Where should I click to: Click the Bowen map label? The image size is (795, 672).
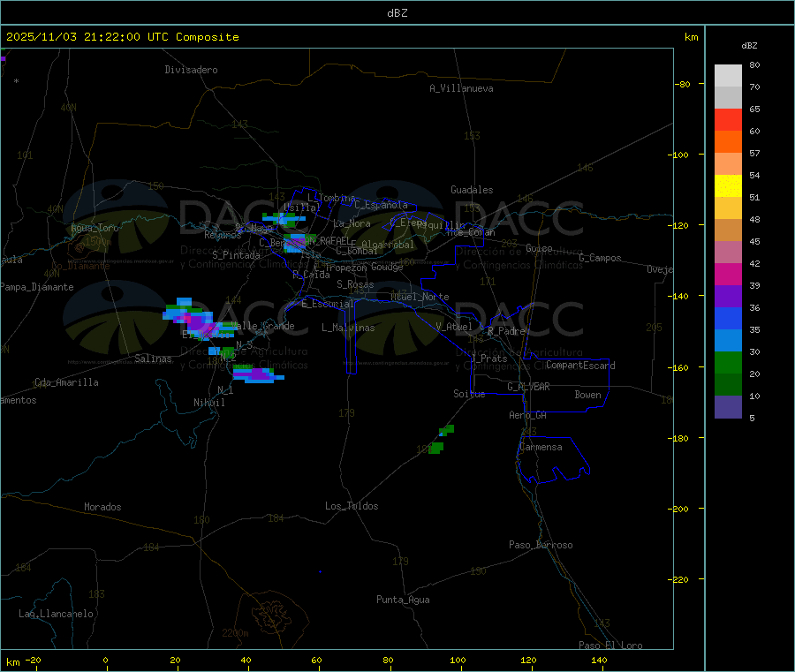[587, 395]
